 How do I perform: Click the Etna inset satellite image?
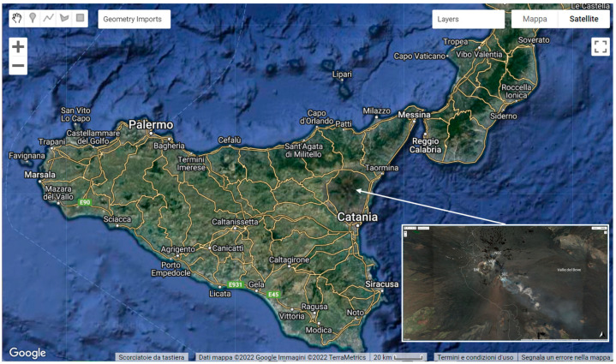(x=506, y=283)
